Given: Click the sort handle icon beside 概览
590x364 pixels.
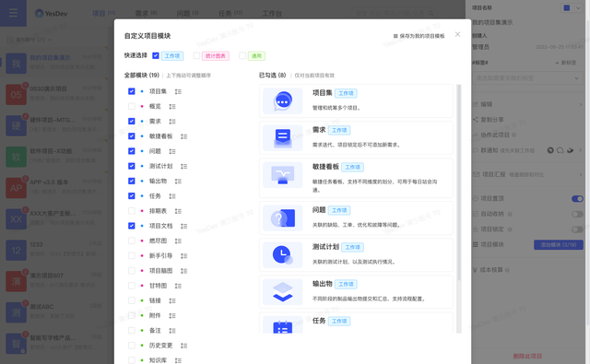Looking at the screenshot, I should pos(172,106).
